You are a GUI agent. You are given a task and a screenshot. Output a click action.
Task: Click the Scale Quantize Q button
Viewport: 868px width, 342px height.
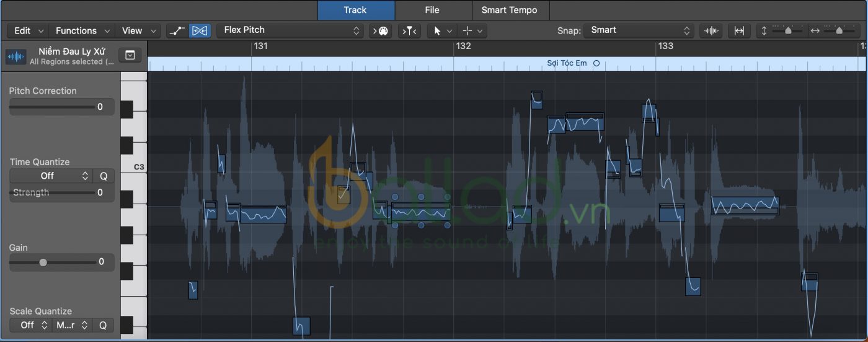click(x=104, y=325)
